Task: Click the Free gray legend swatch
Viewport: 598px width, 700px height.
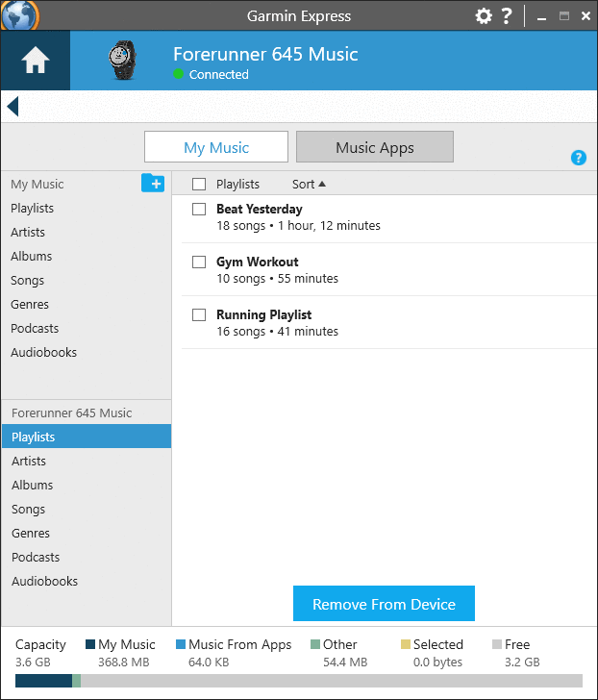Action: (x=497, y=644)
